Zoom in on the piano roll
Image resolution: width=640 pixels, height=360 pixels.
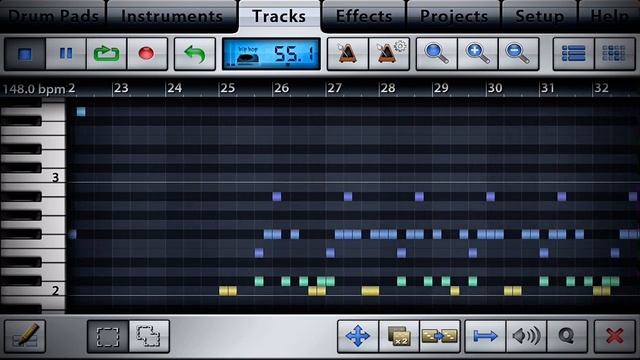coord(478,54)
